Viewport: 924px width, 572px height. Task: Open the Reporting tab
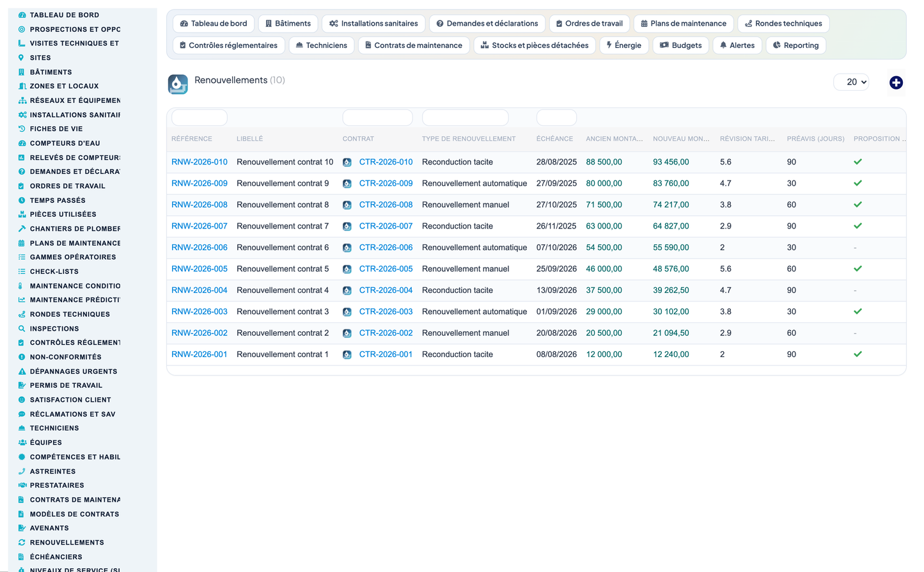tap(795, 45)
